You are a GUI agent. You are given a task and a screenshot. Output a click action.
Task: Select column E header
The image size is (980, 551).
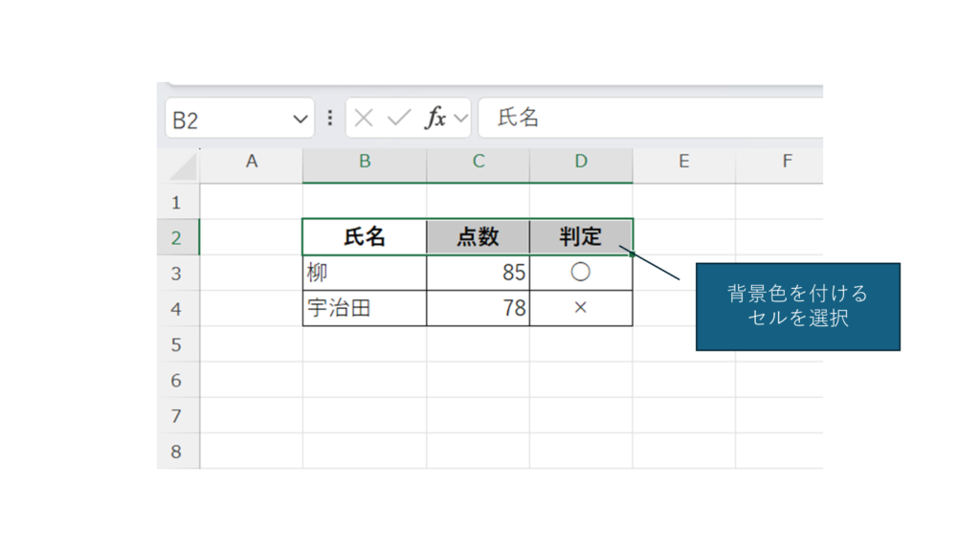pos(683,162)
